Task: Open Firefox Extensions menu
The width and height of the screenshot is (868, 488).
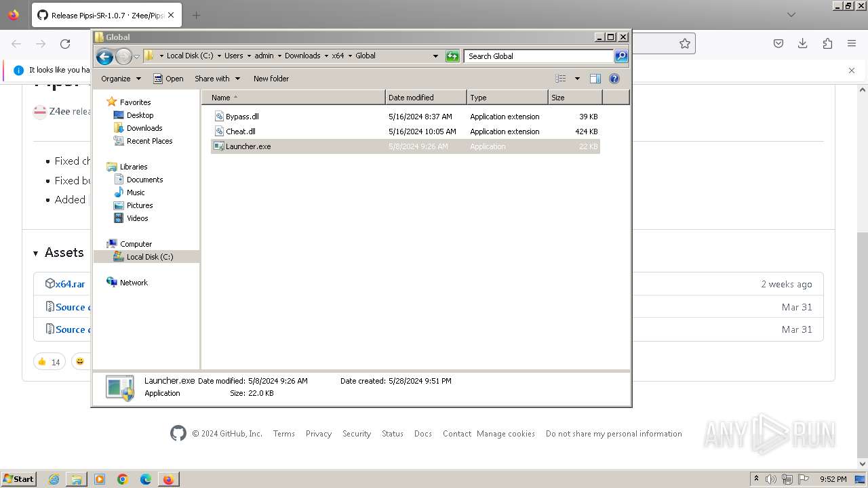Action: [827, 44]
